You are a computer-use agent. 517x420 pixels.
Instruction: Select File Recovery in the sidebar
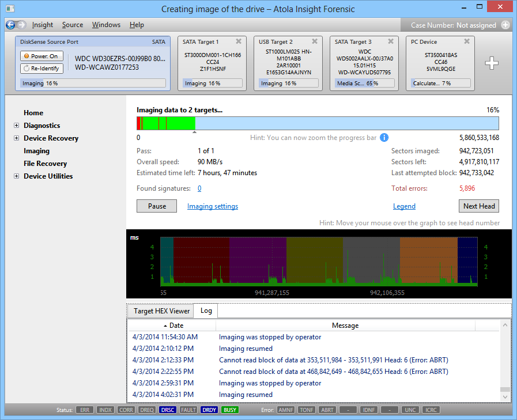point(45,164)
